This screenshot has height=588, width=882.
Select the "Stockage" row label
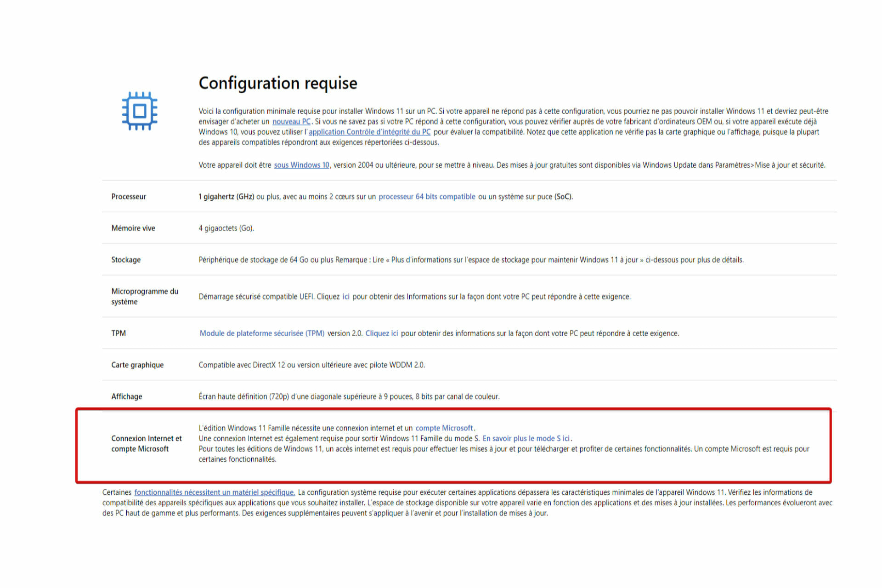point(126,260)
